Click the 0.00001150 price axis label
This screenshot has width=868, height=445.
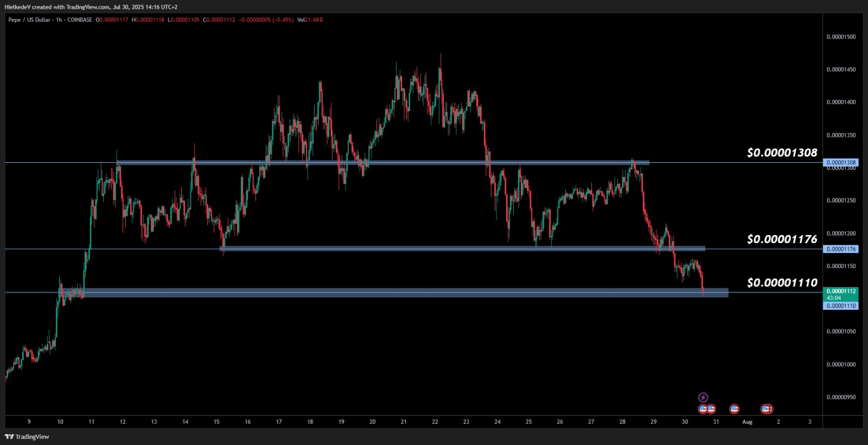[841, 266]
